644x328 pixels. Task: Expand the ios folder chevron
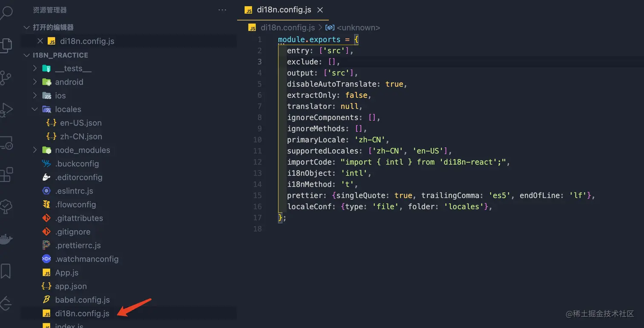click(35, 96)
